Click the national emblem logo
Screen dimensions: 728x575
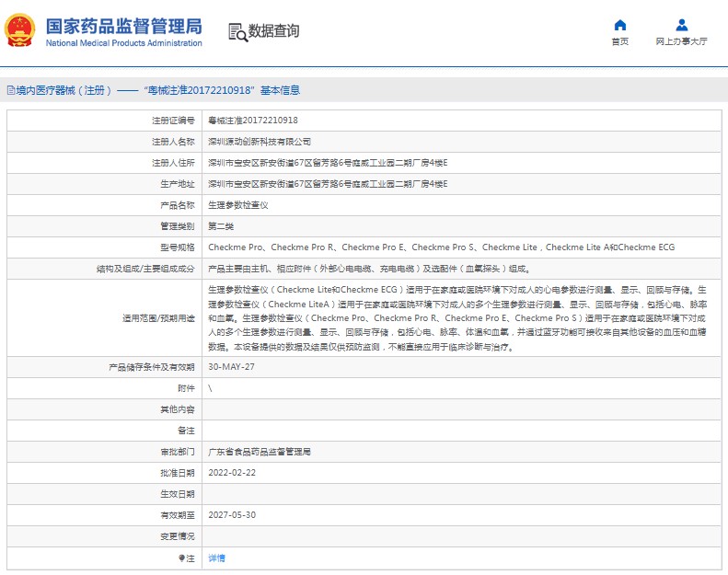tap(20, 30)
